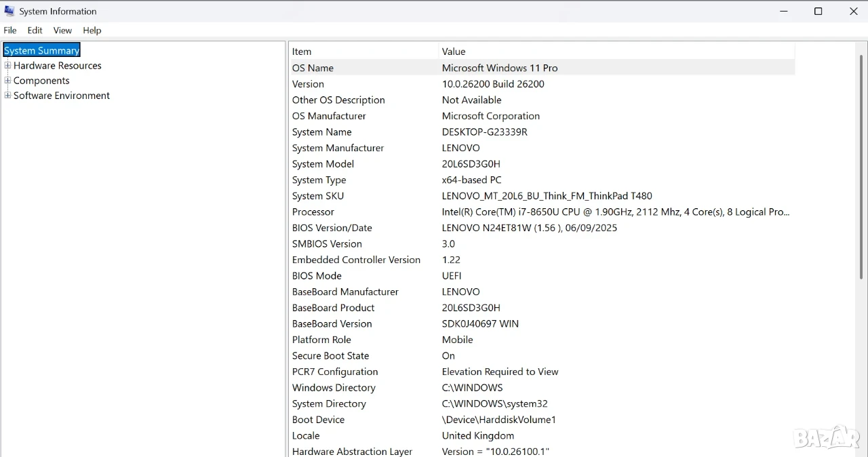Select the BIOS Version/Date row

point(542,228)
